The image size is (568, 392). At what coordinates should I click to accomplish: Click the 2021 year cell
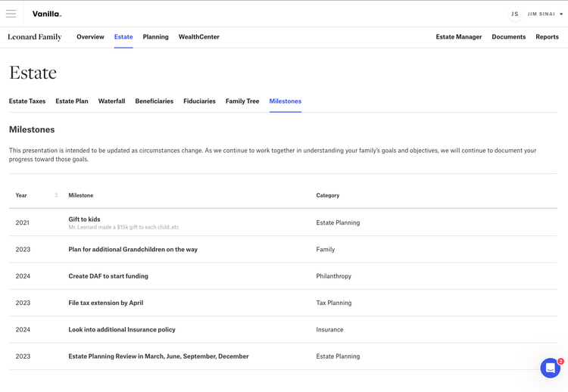[23, 222]
